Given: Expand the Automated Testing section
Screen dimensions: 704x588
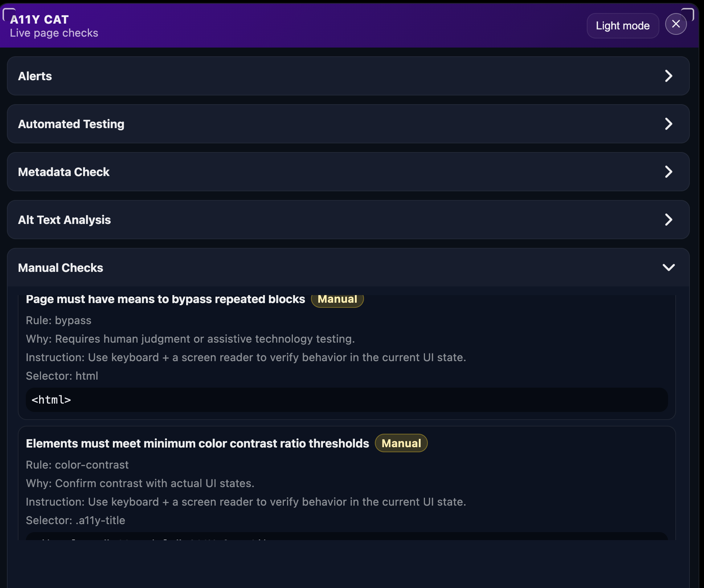Looking at the screenshot, I should pyautogui.click(x=71, y=124).
